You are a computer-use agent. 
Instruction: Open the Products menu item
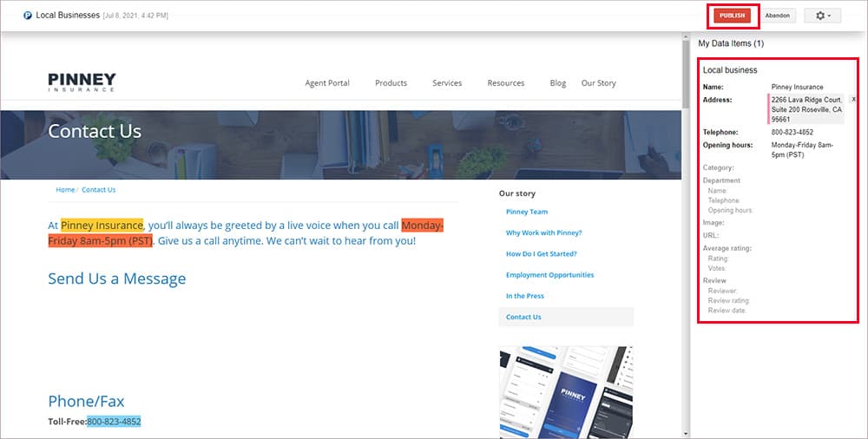point(391,83)
